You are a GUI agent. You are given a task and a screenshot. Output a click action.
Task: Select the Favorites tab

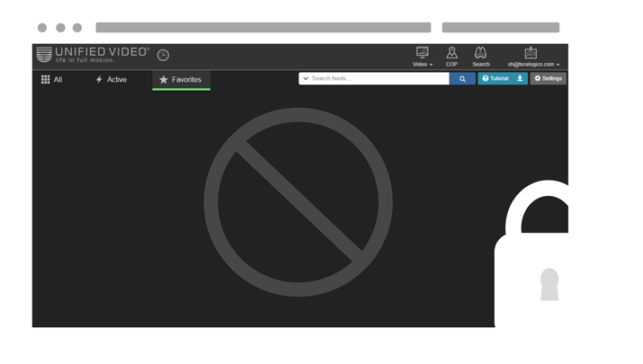click(181, 80)
